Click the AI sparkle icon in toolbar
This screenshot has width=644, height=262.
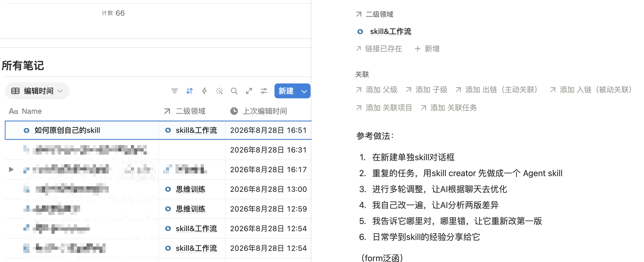219,91
